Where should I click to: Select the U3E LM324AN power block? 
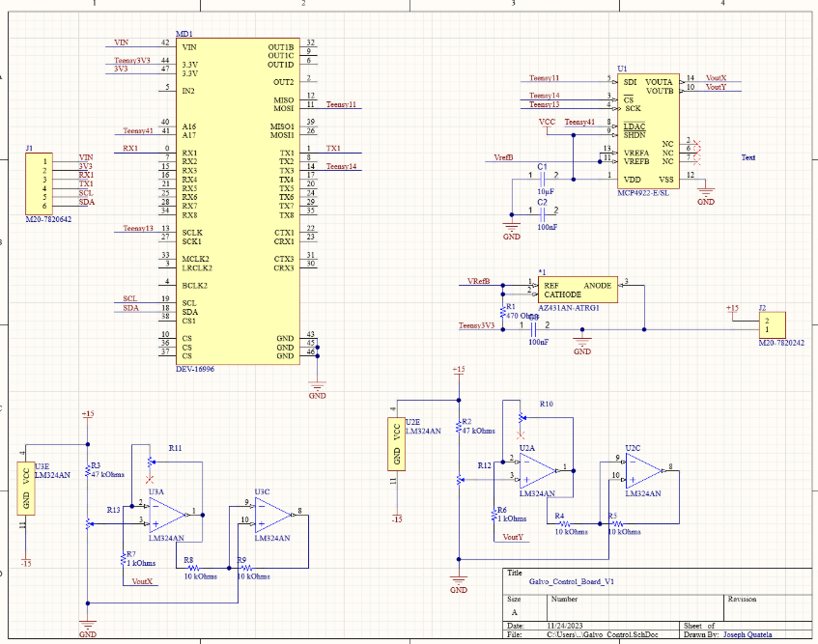(26, 489)
